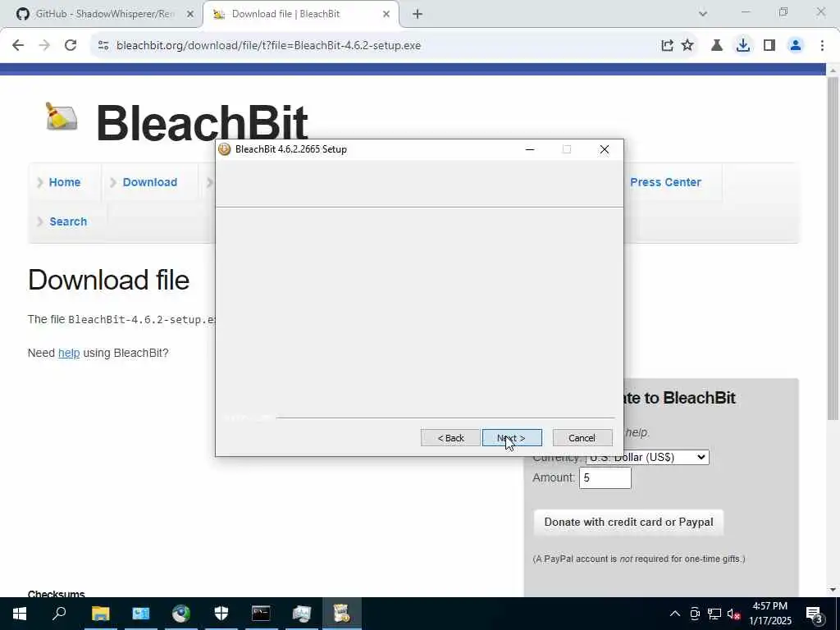The width and height of the screenshot is (840, 630).
Task: Open the Windows Security shield taskbar icon
Action: pyautogui.click(x=221, y=614)
